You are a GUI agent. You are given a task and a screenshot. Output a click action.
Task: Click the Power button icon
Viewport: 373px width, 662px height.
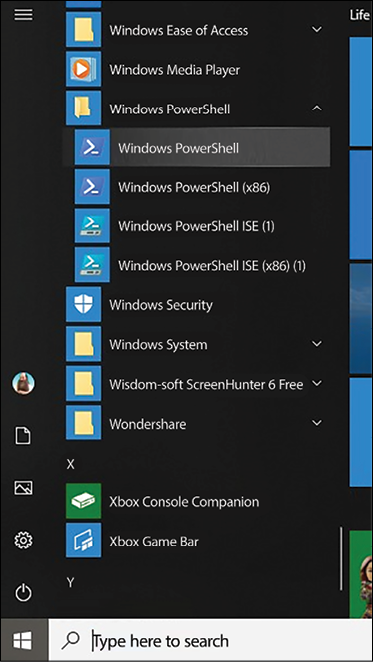pos(23,593)
